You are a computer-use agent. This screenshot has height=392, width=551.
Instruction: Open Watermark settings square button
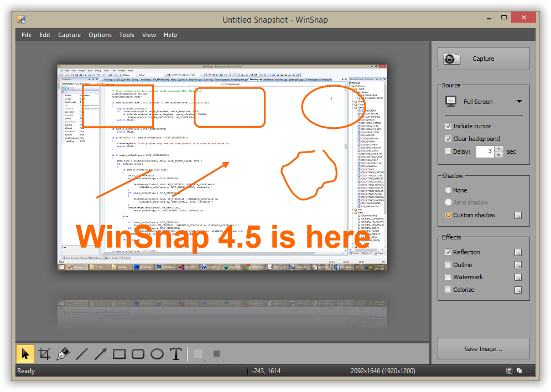pyautogui.click(x=518, y=278)
